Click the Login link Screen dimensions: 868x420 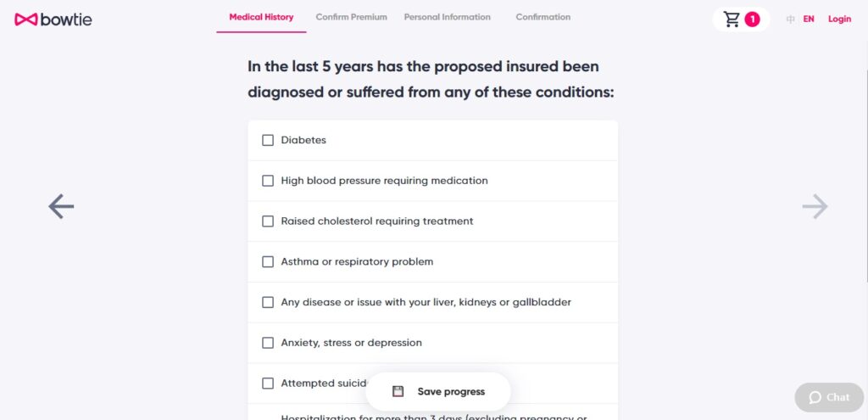[839, 19]
